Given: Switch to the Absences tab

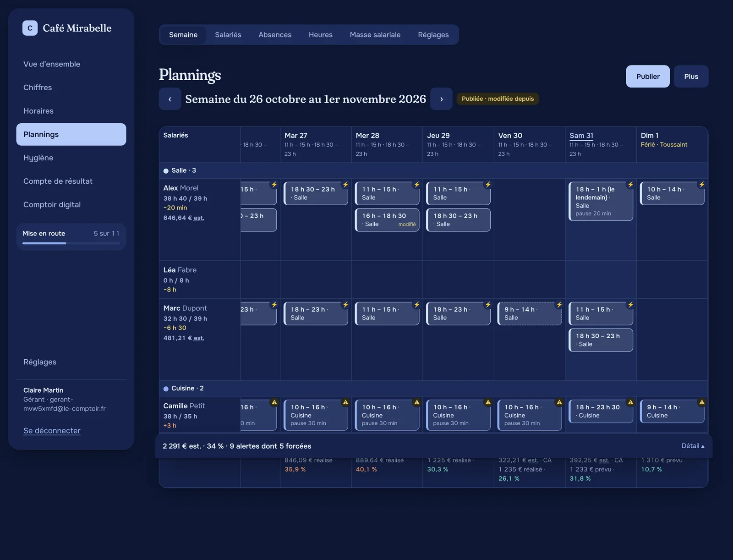Looking at the screenshot, I should click(275, 35).
